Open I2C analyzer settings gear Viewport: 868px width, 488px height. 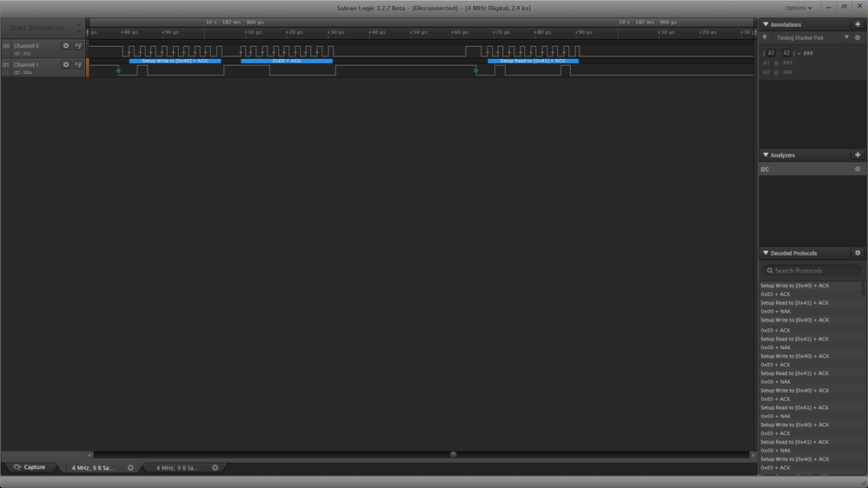(x=858, y=169)
